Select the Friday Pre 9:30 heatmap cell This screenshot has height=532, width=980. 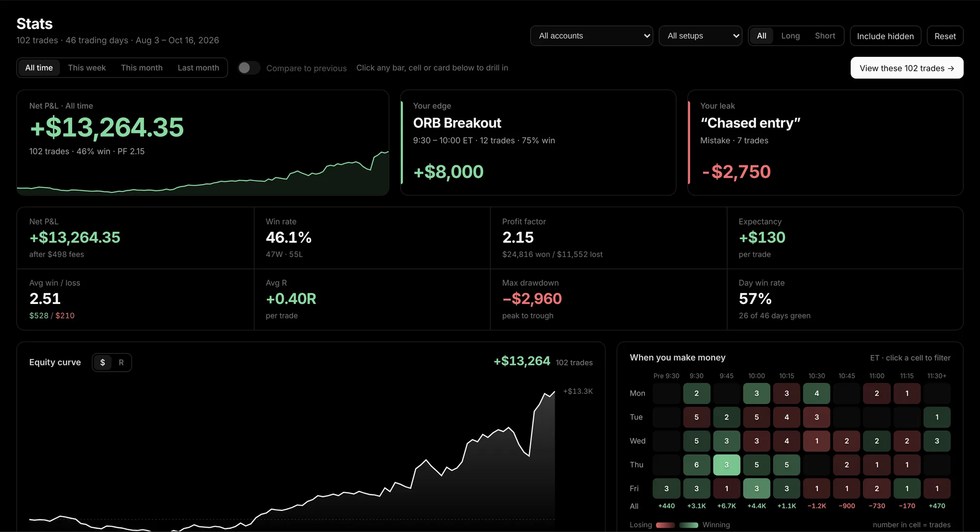click(666, 488)
